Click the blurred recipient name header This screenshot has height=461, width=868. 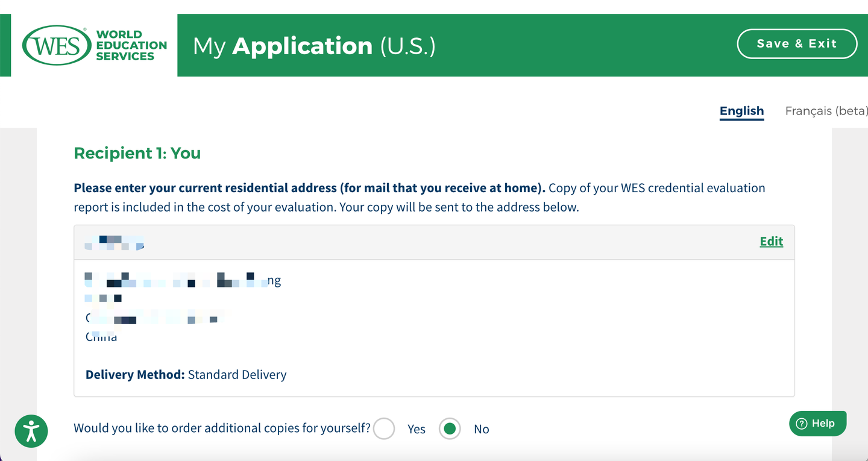115,242
